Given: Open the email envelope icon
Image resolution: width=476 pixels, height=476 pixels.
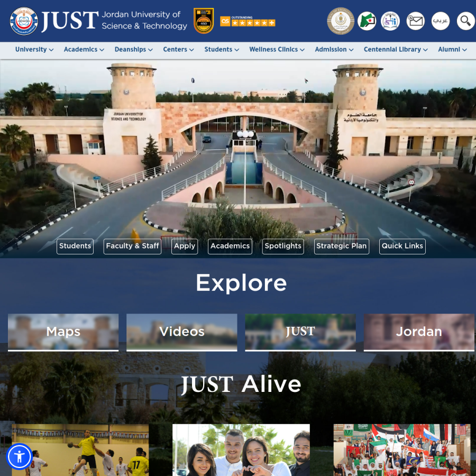Looking at the screenshot, I should pyautogui.click(x=415, y=21).
